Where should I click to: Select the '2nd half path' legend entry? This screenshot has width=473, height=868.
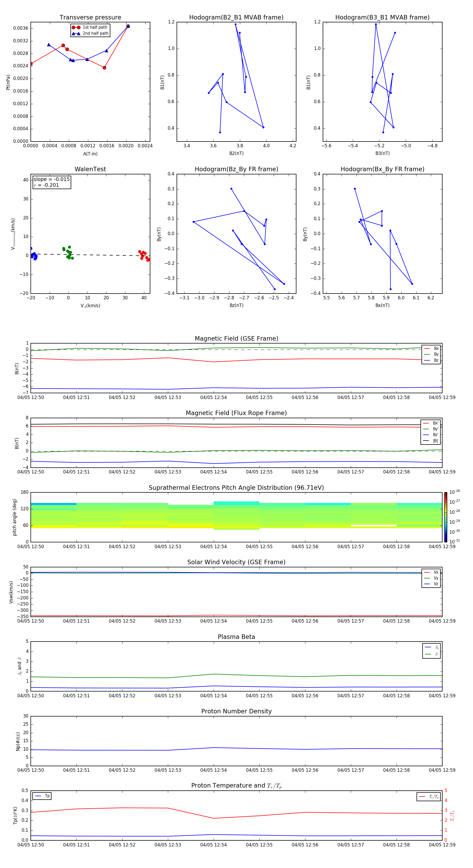click(90, 33)
